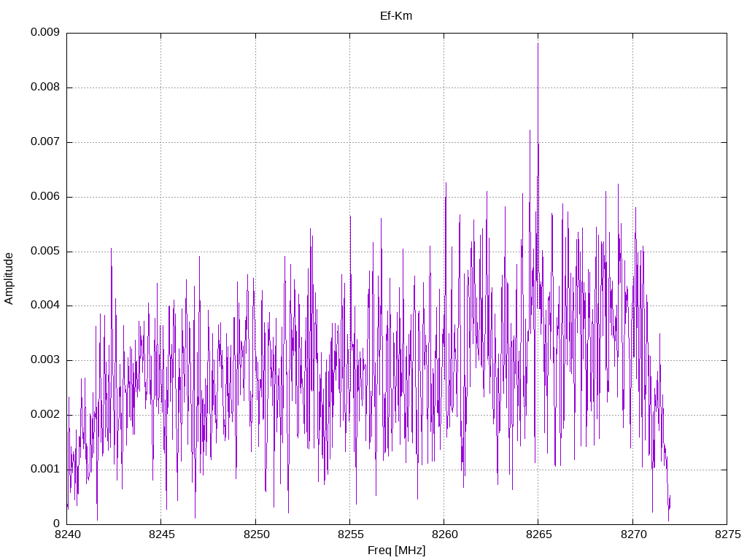The height and width of the screenshot is (560, 747).
Task: Click y-axis tick value 0.008
Action: 45,87
